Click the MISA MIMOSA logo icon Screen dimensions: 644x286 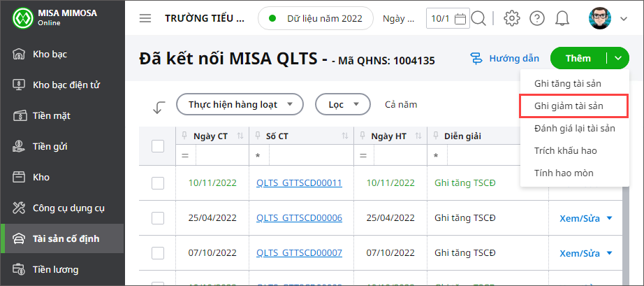[x=24, y=17]
